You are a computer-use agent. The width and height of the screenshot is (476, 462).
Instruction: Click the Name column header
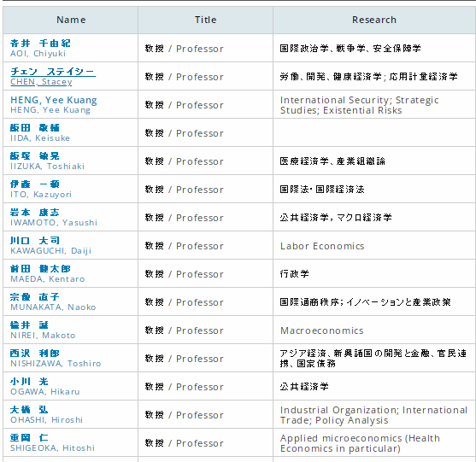71,20
